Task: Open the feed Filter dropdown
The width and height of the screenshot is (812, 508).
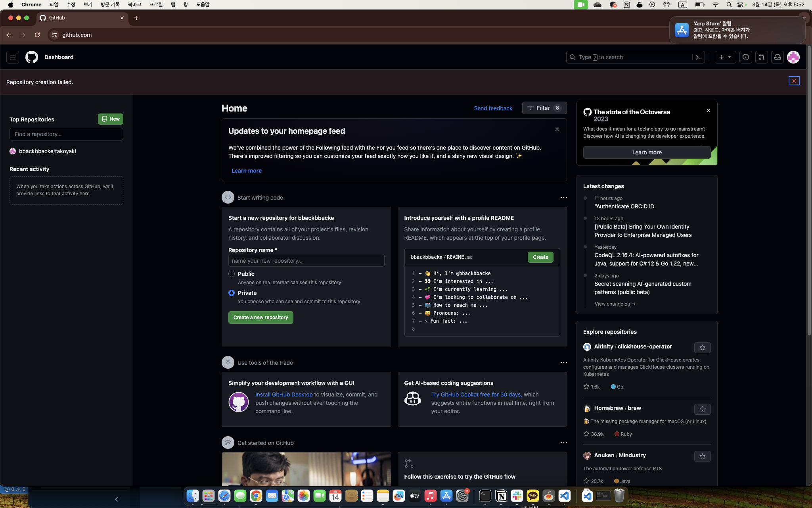Action: click(x=544, y=108)
